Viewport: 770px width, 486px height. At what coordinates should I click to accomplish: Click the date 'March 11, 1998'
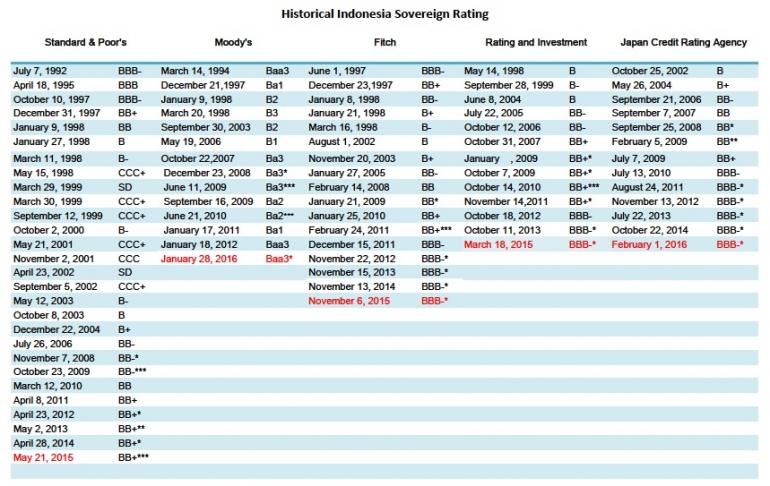tap(48, 159)
